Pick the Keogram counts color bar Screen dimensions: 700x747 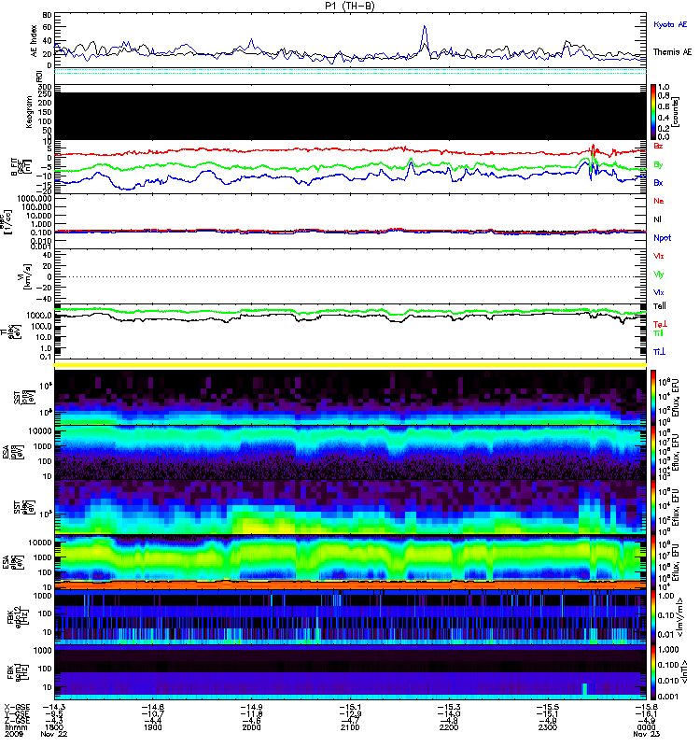click(x=653, y=112)
